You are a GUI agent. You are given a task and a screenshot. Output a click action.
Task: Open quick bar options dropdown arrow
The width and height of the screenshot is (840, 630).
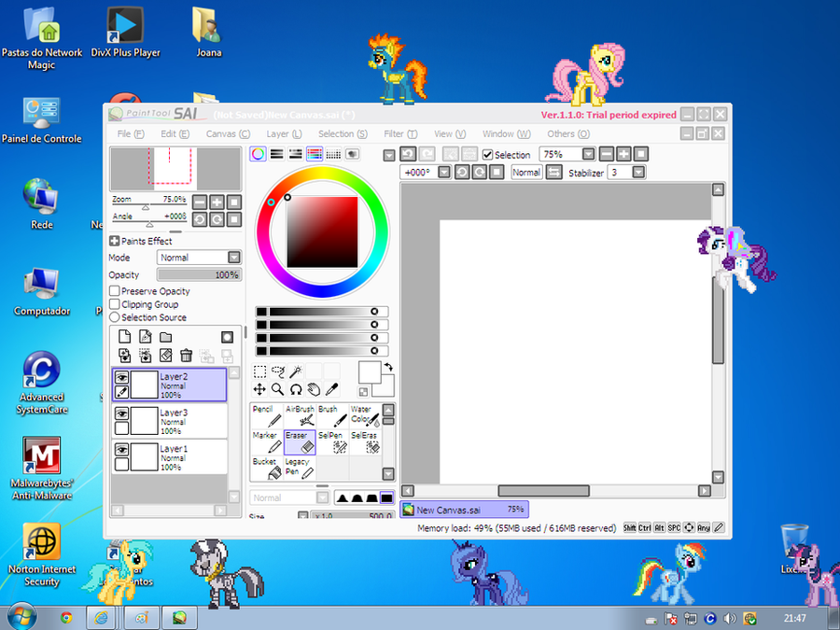389,155
